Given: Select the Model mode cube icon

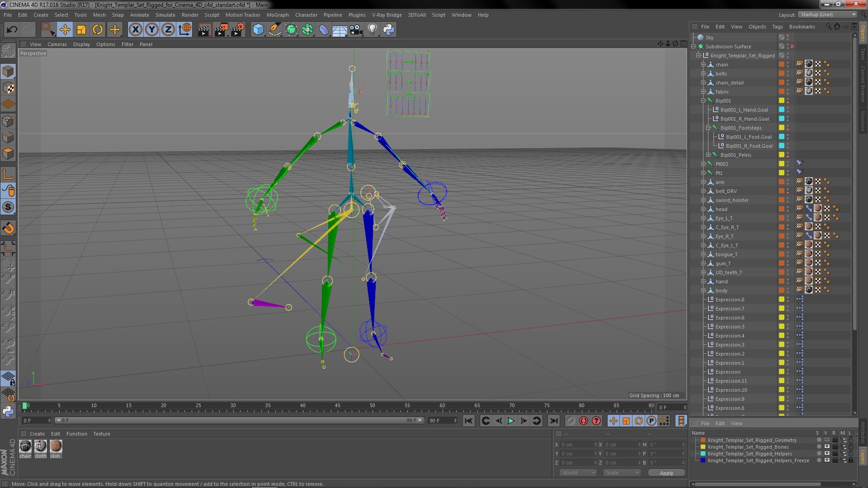Looking at the screenshot, I should pos(8,71).
